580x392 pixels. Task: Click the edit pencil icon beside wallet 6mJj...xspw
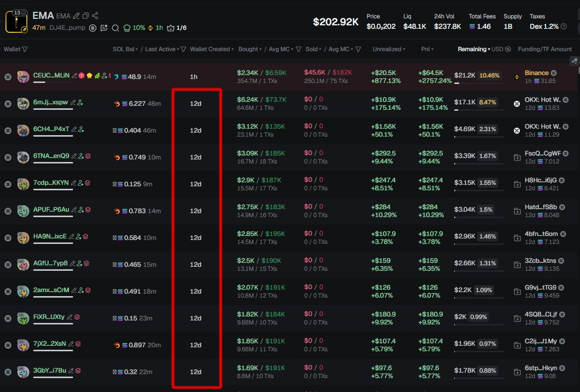point(73,103)
